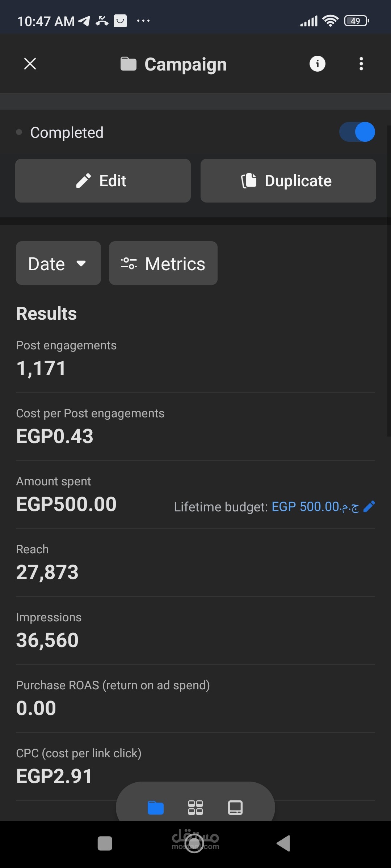Toggle the campaign on/off switch

[357, 132]
